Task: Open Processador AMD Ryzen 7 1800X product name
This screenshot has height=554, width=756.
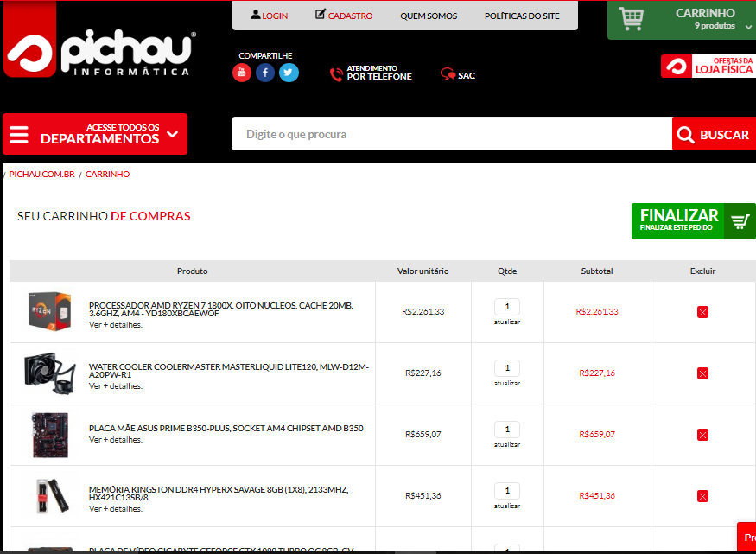Action: [221, 309]
